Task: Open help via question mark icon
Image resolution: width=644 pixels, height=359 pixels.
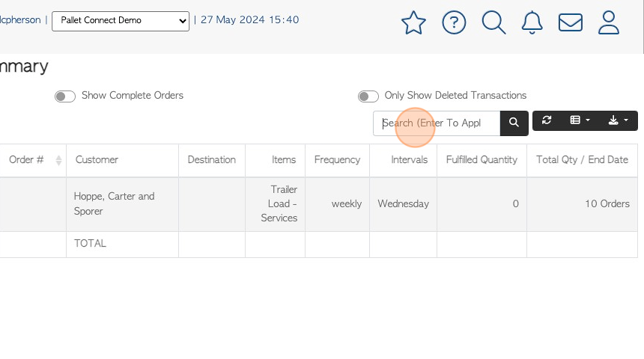Action: 454,22
